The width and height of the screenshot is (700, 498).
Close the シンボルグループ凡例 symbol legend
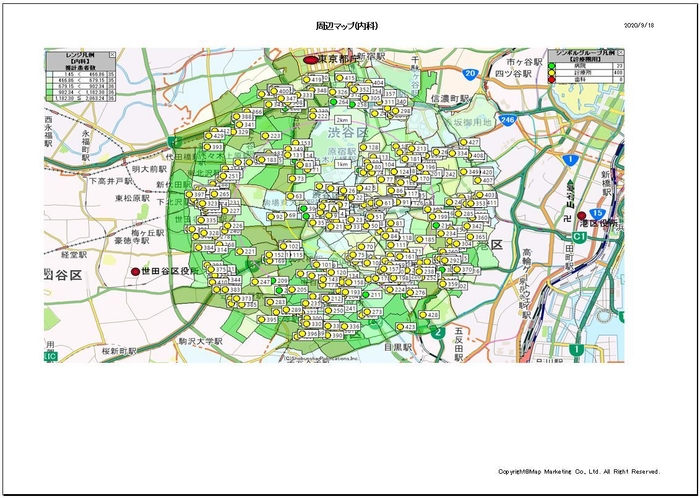[x=621, y=53]
